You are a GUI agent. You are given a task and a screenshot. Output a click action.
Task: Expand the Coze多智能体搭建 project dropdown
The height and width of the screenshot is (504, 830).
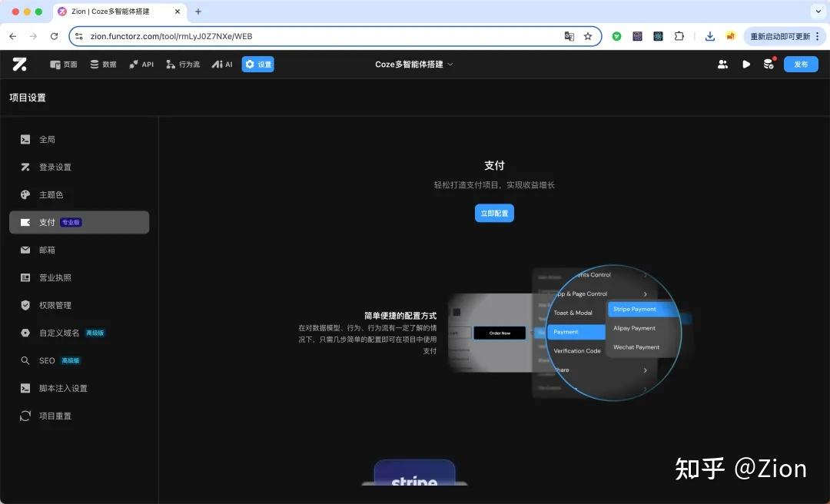[x=414, y=64]
